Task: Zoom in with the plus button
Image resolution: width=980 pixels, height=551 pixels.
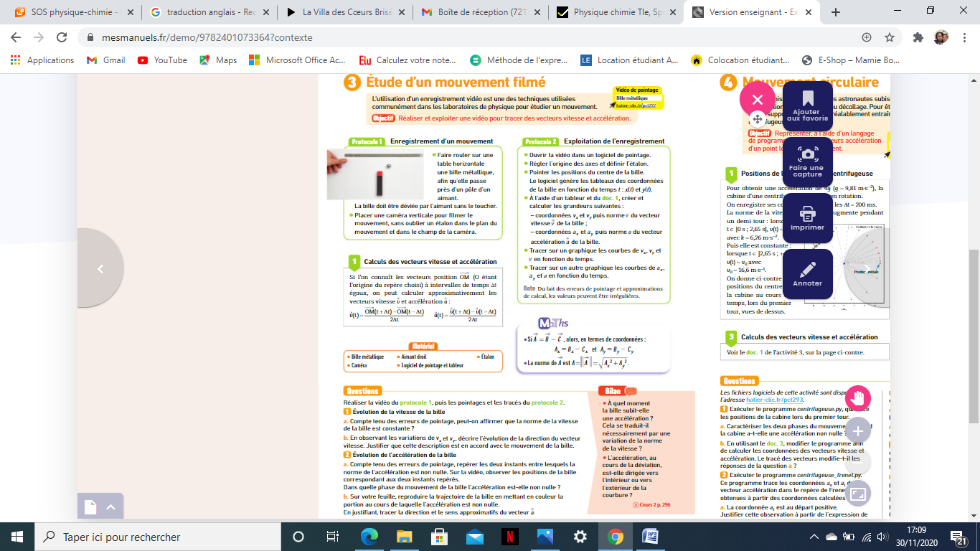Action: point(858,430)
